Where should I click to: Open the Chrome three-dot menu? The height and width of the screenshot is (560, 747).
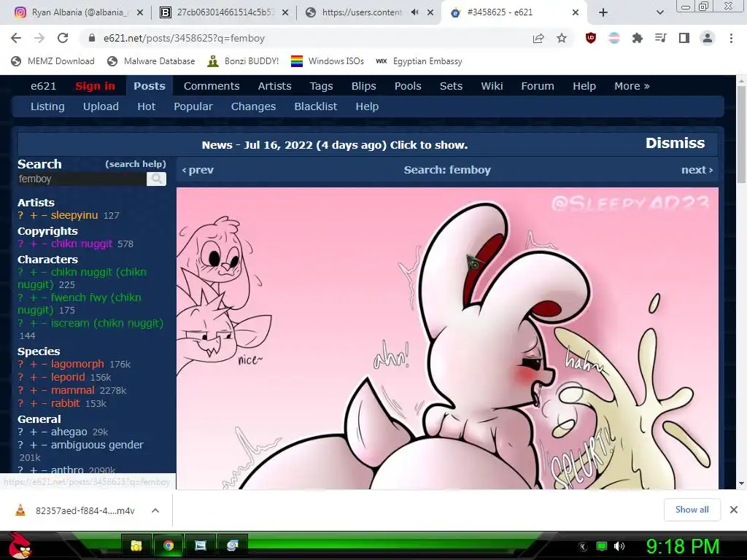pos(731,38)
